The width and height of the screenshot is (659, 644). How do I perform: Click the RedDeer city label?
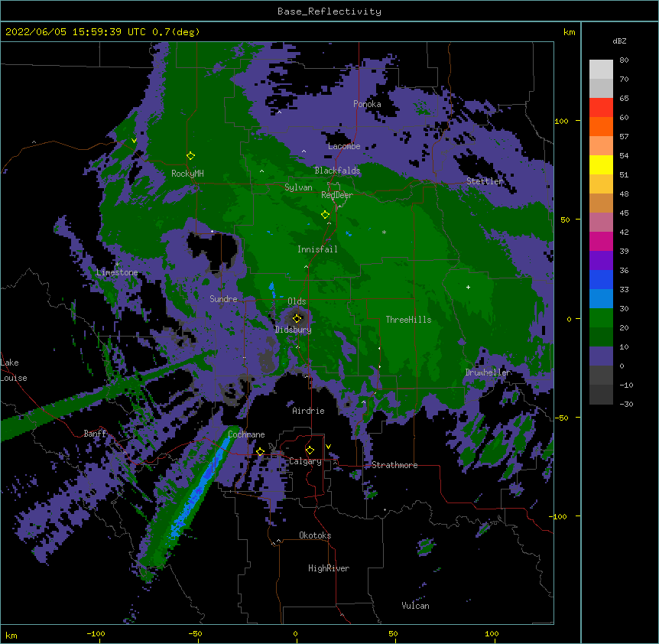(x=337, y=195)
